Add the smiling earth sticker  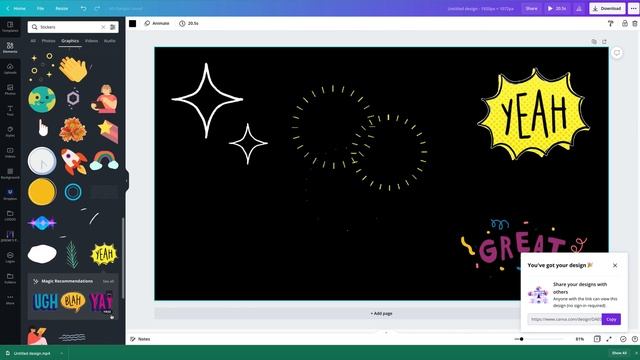pyautogui.click(x=42, y=100)
